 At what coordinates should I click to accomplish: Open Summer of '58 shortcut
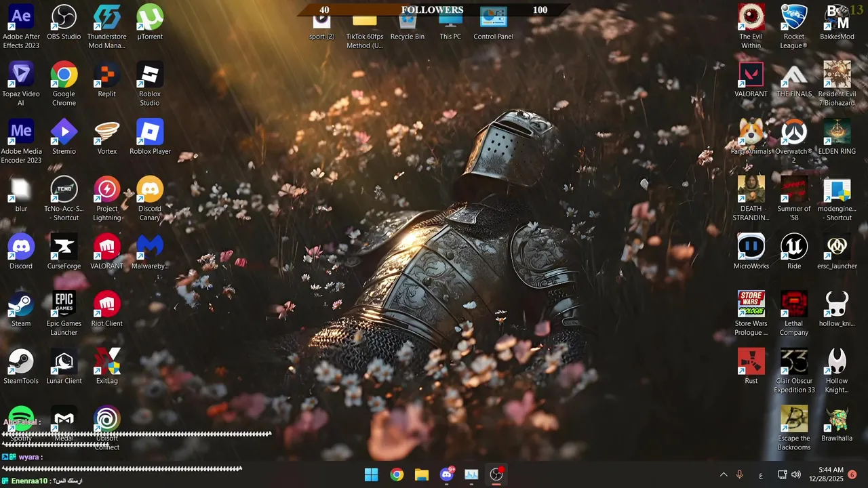click(794, 199)
